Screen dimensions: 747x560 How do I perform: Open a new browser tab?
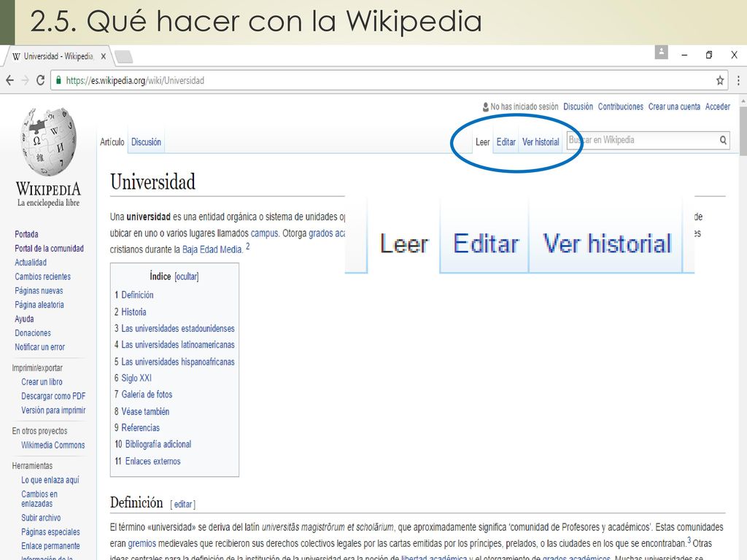click(124, 57)
